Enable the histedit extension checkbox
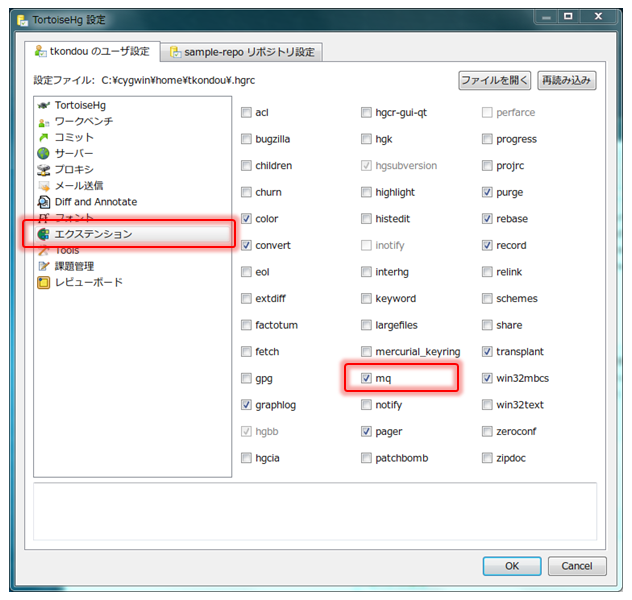The height and width of the screenshot is (600, 632). [366, 219]
